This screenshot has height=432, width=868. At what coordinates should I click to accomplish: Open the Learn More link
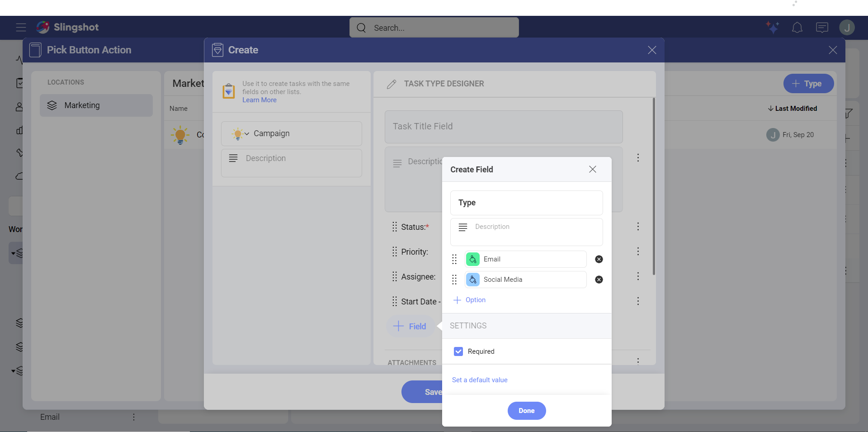(x=259, y=100)
